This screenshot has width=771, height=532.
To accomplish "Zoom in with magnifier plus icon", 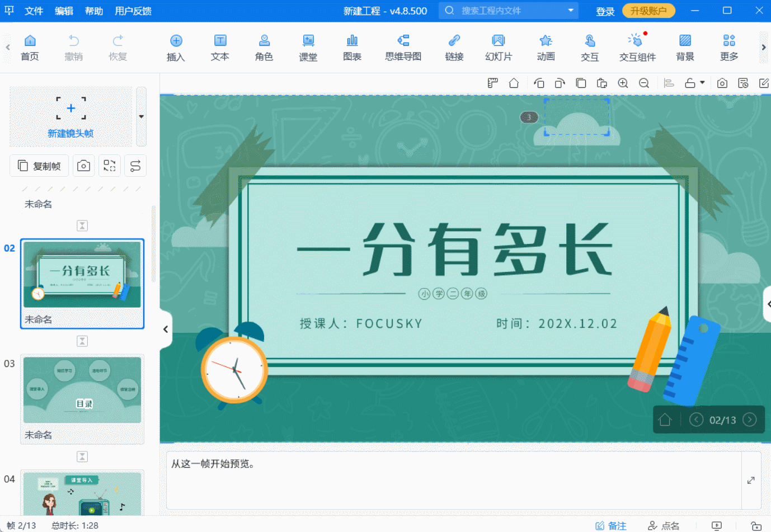I will (623, 83).
